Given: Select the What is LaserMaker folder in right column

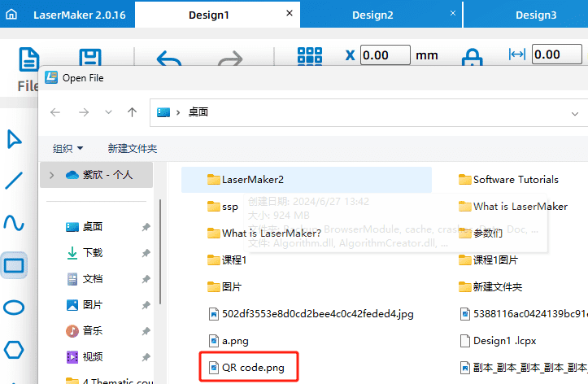Looking at the screenshot, I should [x=513, y=207].
